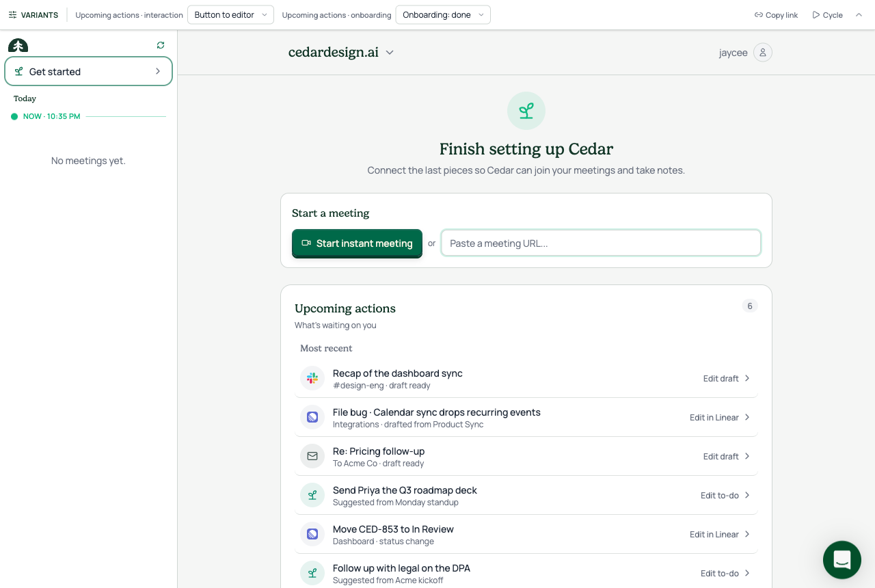Open the chat support bubble

(x=842, y=560)
